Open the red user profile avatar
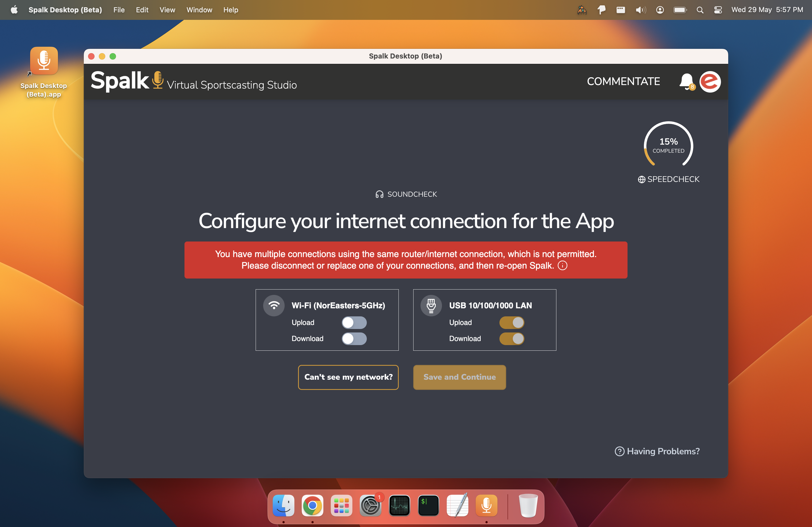This screenshot has height=527, width=812. (x=710, y=82)
